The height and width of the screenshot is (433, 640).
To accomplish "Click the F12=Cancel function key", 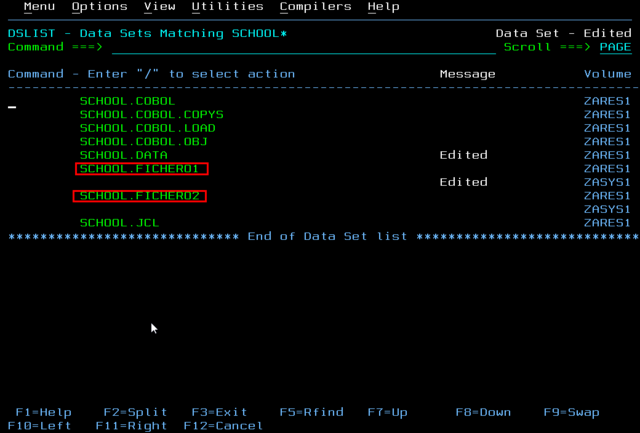I will (223, 426).
